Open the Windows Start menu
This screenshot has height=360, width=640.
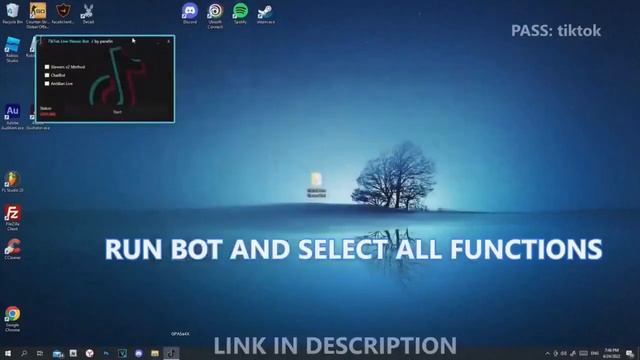[x=7, y=353]
